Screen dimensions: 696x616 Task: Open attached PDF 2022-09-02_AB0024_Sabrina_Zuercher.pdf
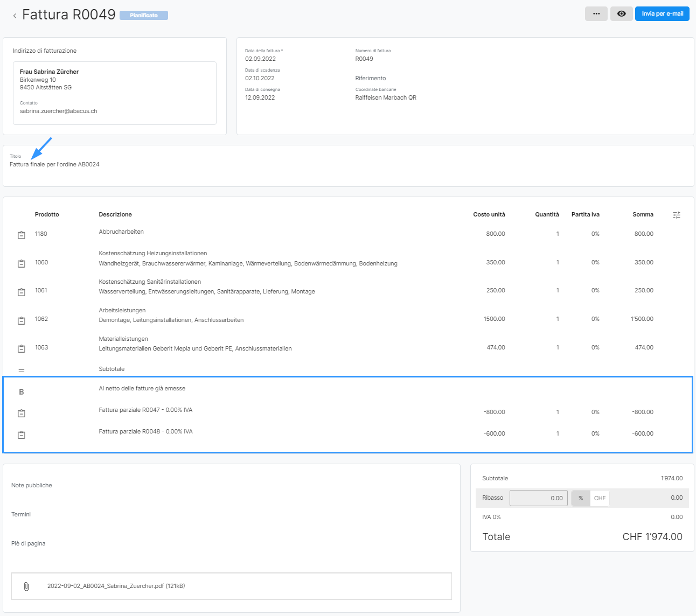[116, 586]
